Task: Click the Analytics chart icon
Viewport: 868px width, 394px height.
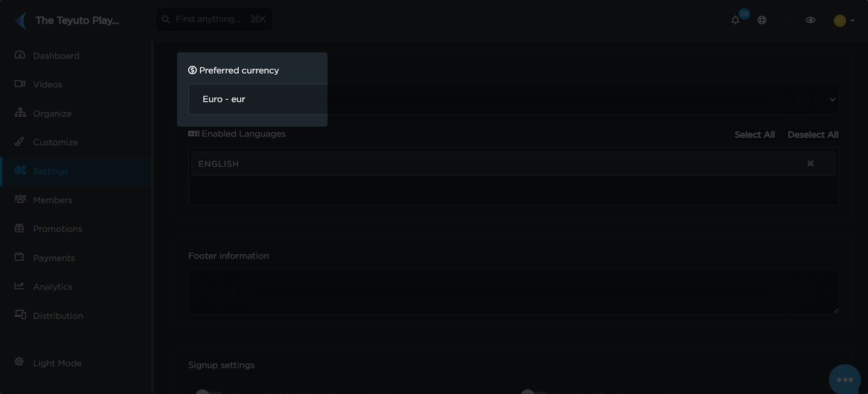Action: [20, 286]
